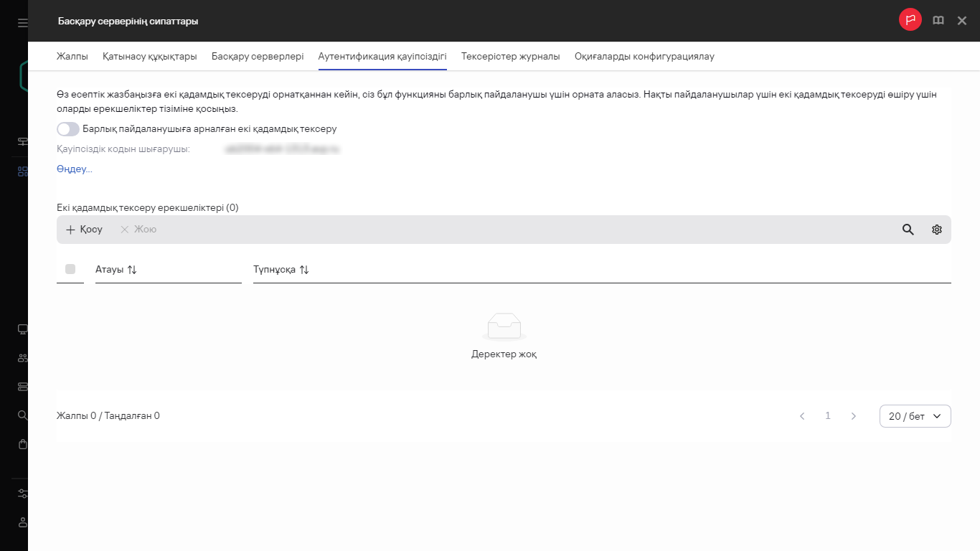Select the settings sliders icon in the sidebar
The height and width of the screenshot is (551, 980).
point(22,493)
